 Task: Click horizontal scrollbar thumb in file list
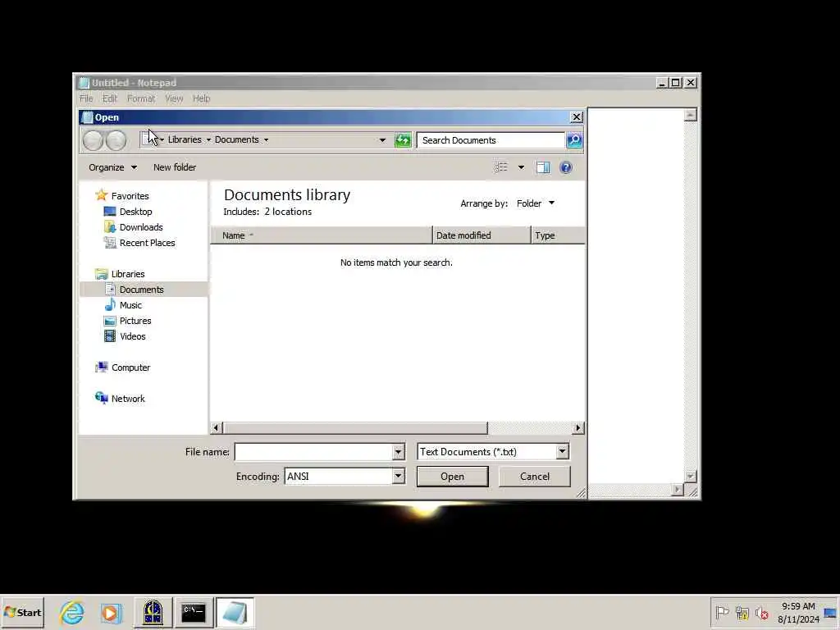356,428
